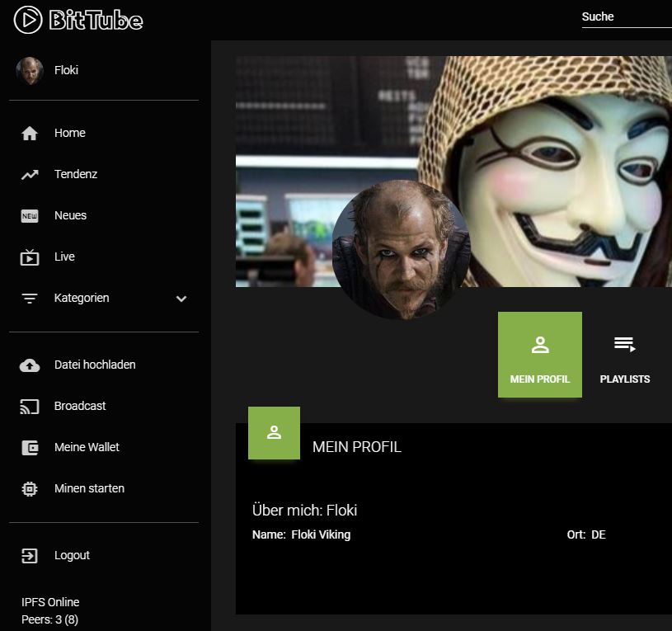
Task: Open Floki's small sidebar avatar
Action: point(30,71)
